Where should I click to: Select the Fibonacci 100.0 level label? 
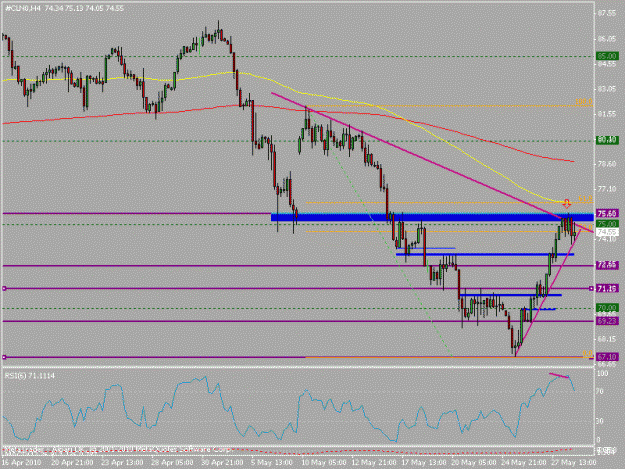click(584, 102)
